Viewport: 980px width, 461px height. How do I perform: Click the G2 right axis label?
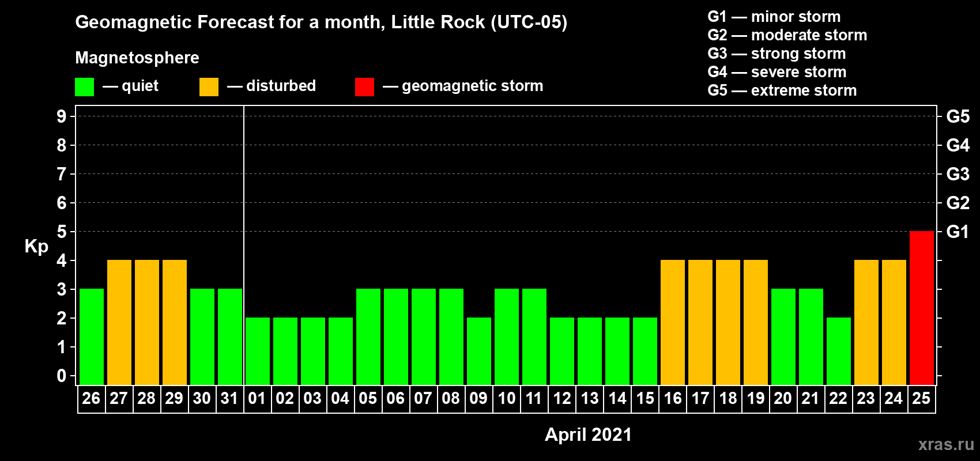[x=958, y=203]
